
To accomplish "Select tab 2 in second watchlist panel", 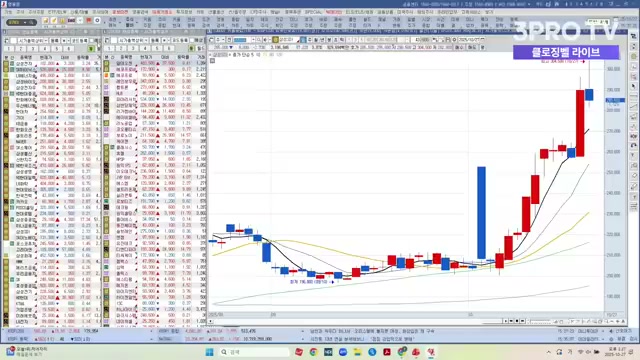I will [121, 49].
